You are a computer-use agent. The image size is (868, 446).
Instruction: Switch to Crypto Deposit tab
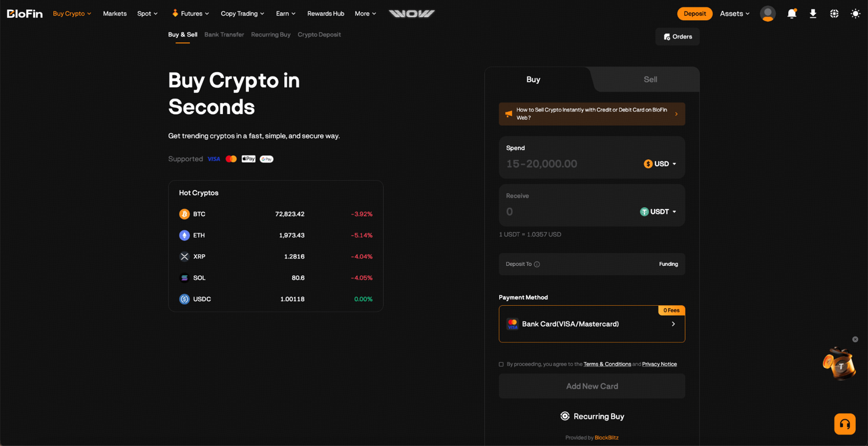point(319,35)
